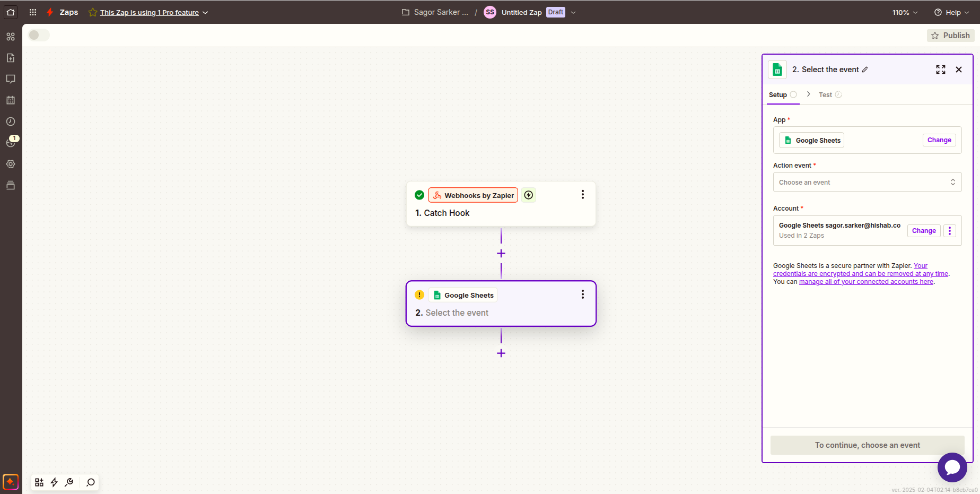Open the import file icon in sidebar
The width and height of the screenshot is (980, 494).
click(11, 58)
